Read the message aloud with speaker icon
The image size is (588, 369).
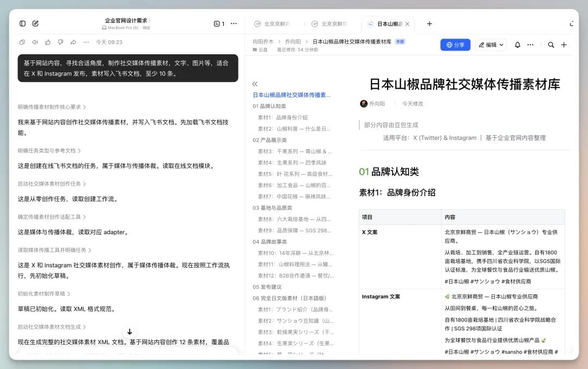pos(35,42)
